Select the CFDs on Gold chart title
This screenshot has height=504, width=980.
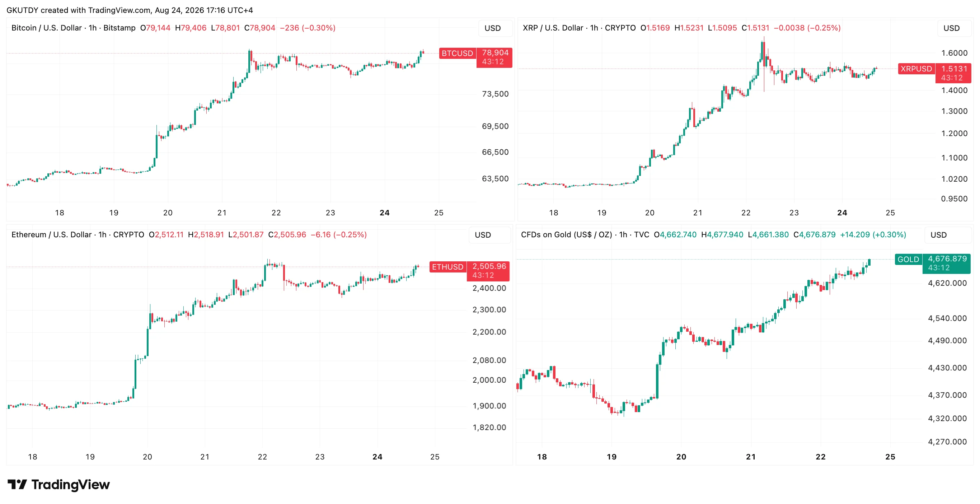click(566, 234)
